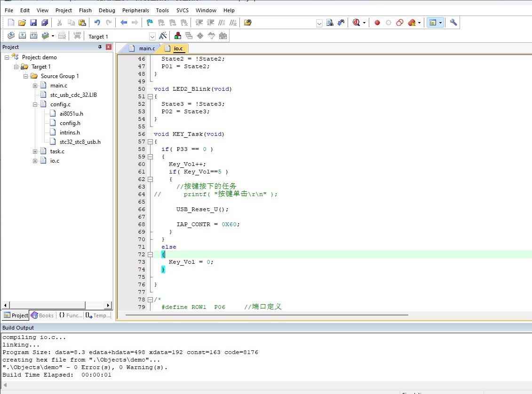Open Manage Project Items icon
Screen dimensions: 532x394
click(177, 36)
